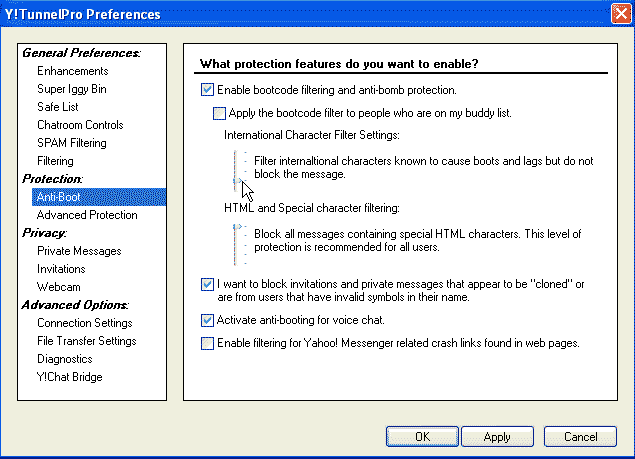Click the HTML and Special character filtering label

click(x=312, y=208)
